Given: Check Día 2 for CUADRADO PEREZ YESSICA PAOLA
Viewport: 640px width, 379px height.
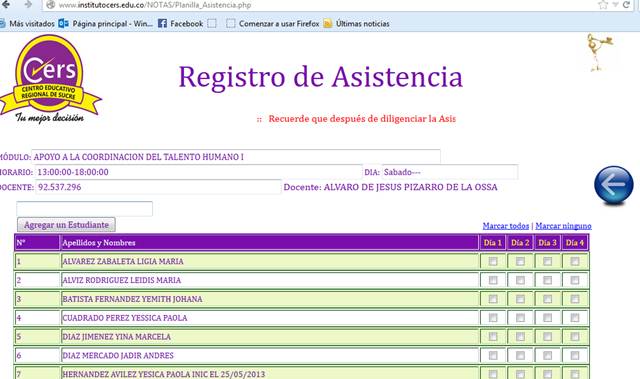Looking at the screenshot, I should coord(520,317).
